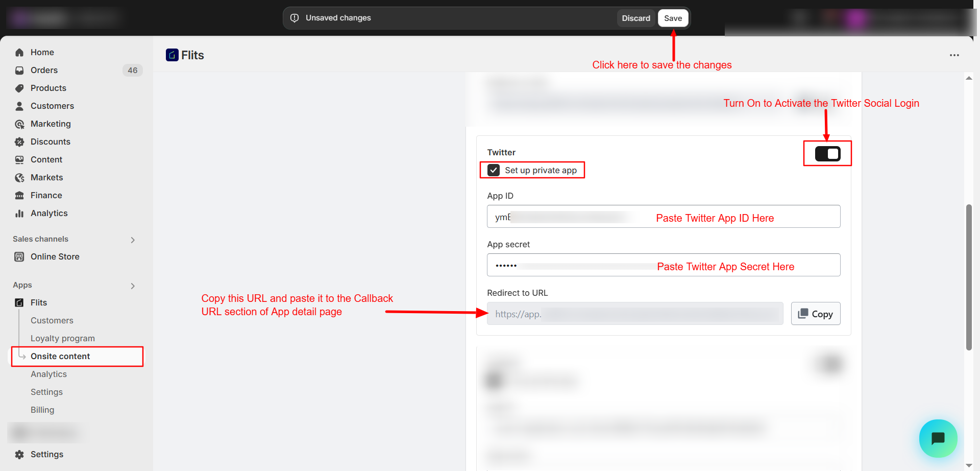980x471 pixels.
Task: Open the chat support bubble
Action: (938, 438)
